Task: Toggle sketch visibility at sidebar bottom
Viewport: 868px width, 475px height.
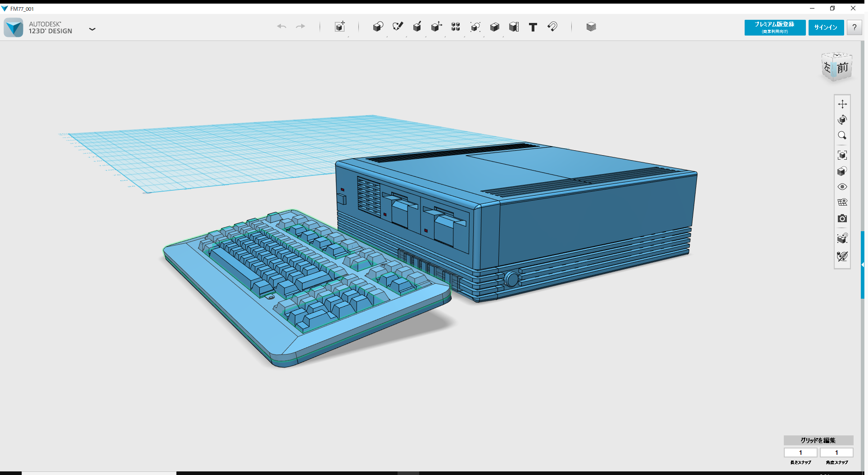Action: pyautogui.click(x=842, y=256)
